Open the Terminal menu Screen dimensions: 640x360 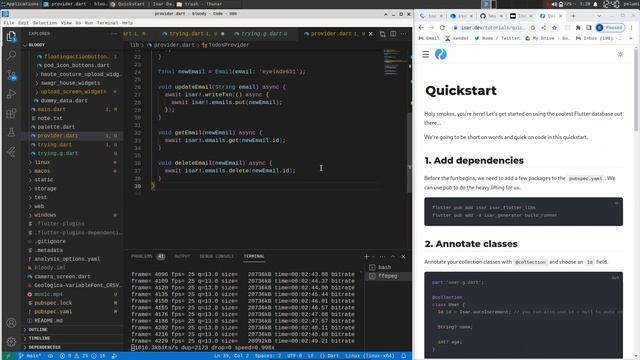pos(107,23)
